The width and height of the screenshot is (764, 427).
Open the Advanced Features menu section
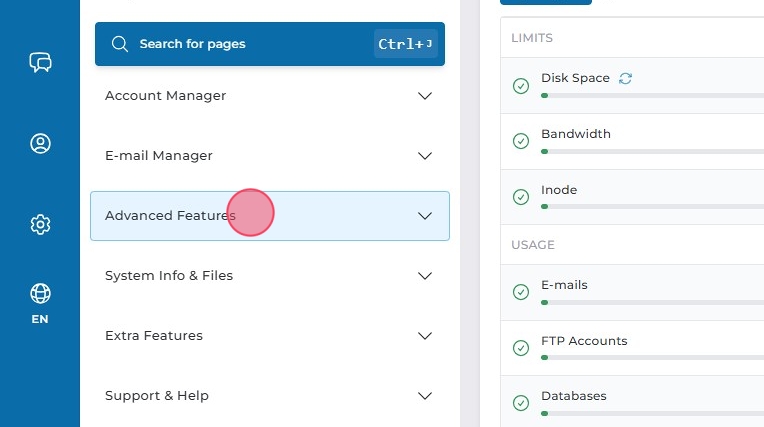[x=170, y=216]
